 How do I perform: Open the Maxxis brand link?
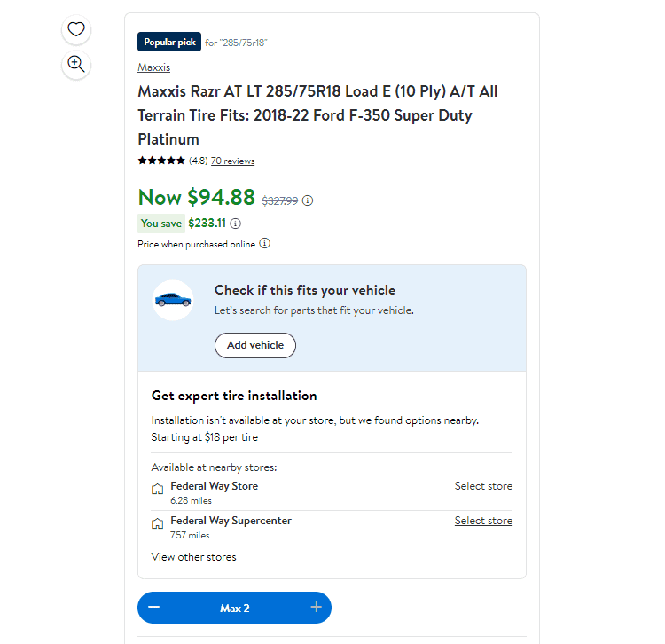point(154,67)
